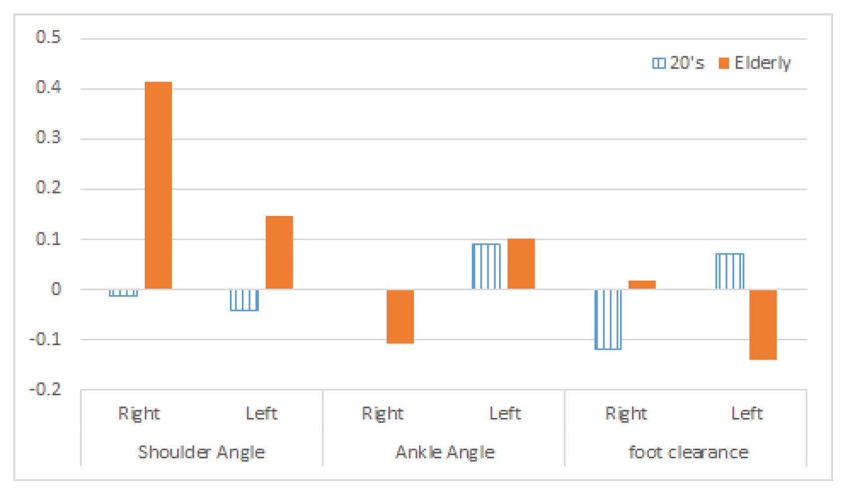Click the Shoulder Angle group label
This screenshot has width=851, height=504.
[x=201, y=452]
